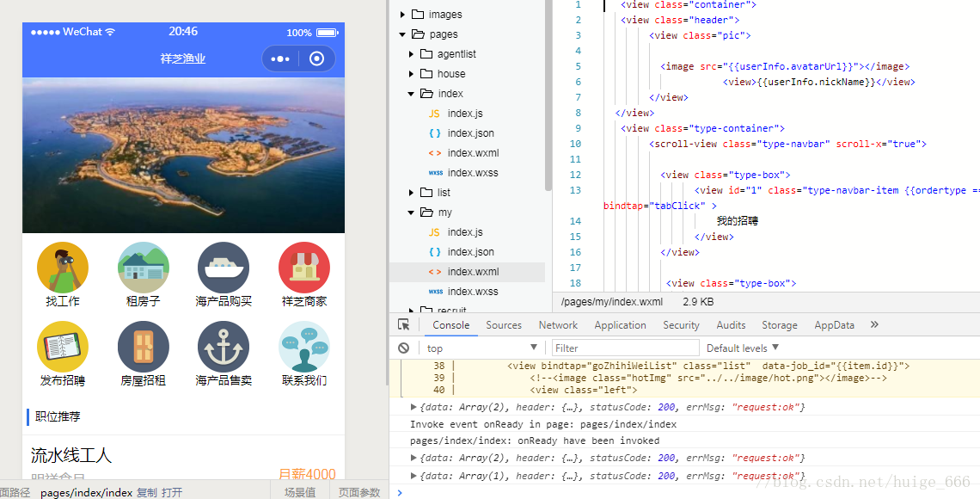The width and height of the screenshot is (980, 499).
Task: Click the 职位推荐 section heading
Action: coord(58,416)
